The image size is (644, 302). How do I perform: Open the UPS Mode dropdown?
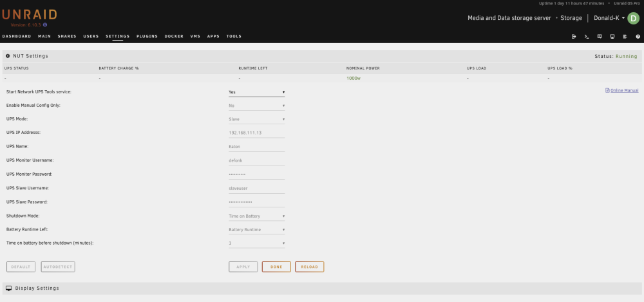point(257,119)
